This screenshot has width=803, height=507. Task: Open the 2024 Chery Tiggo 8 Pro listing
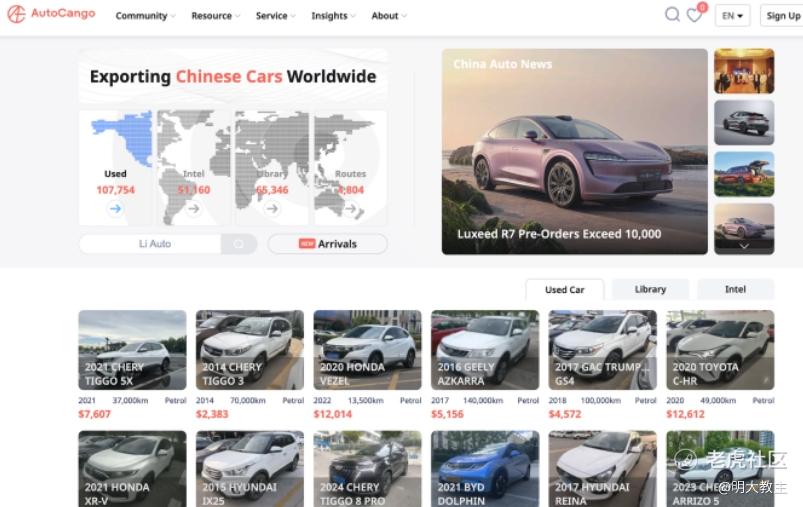(367, 469)
